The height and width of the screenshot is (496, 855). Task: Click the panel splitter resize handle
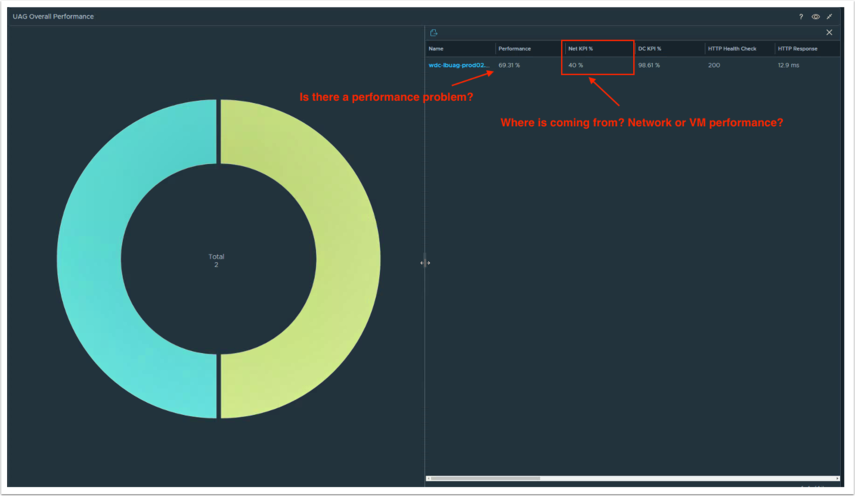pos(425,263)
